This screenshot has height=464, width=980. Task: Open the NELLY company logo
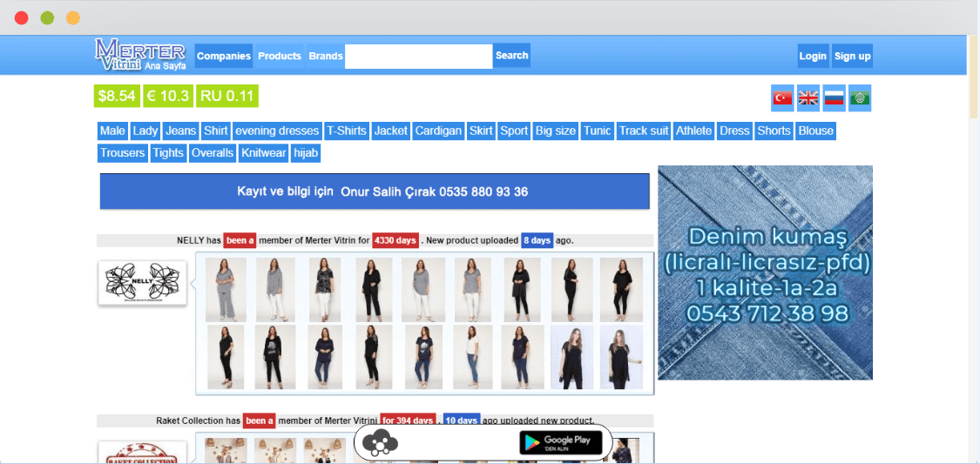[x=143, y=283]
